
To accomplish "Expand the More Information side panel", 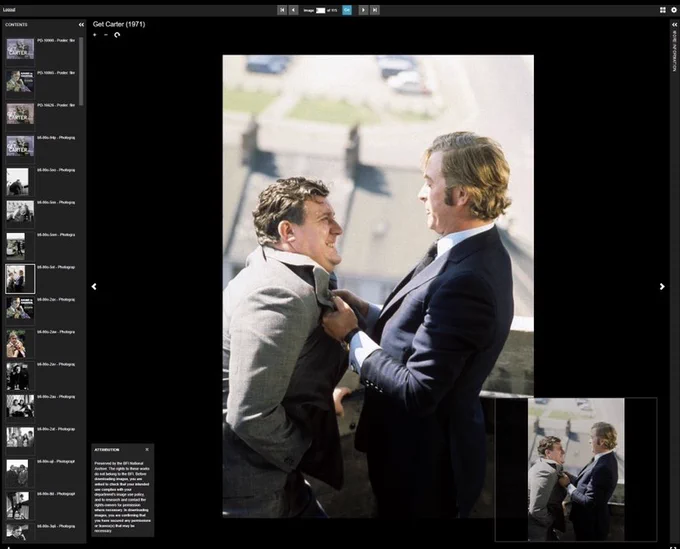I will pos(674,25).
